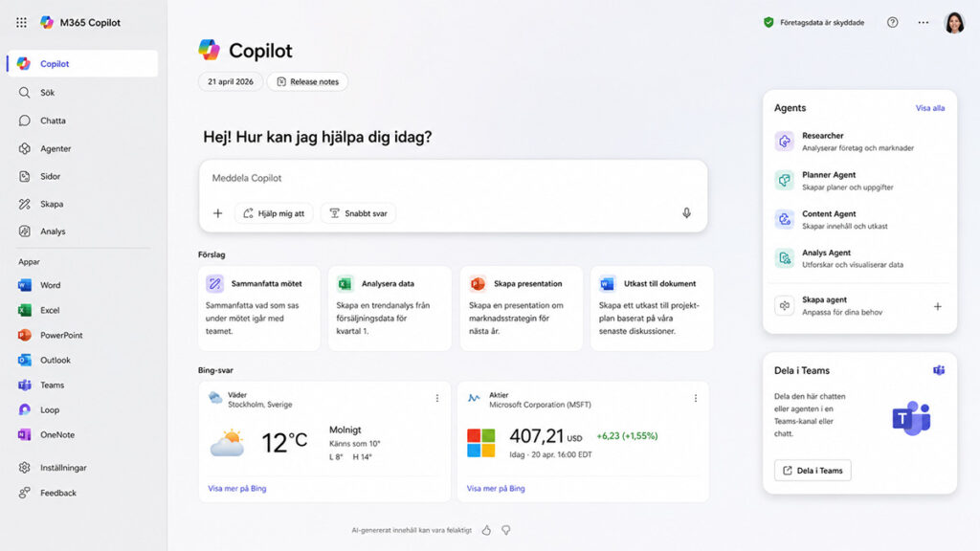This screenshot has height=551, width=980.
Task: Click small Teams icon in Dela i Teams header
Action: (x=939, y=370)
